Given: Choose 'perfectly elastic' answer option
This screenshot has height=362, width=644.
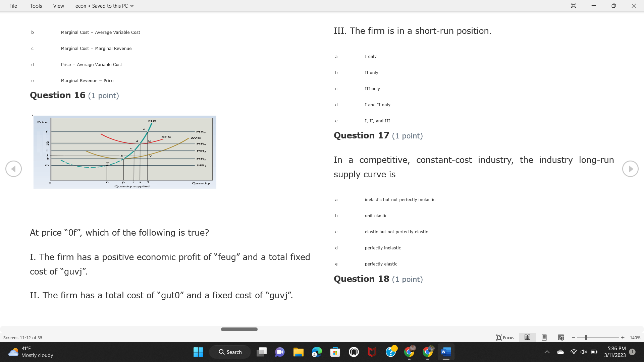Looking at the screenshot, I should click(x=381, y=264).
